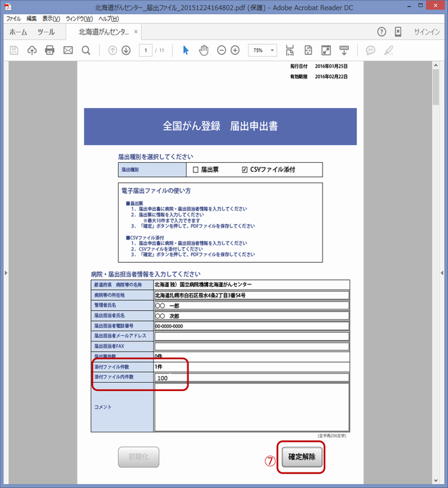Click the scrollbar down arrow
The image size is (448, 488).
click(x=436, y=481)
